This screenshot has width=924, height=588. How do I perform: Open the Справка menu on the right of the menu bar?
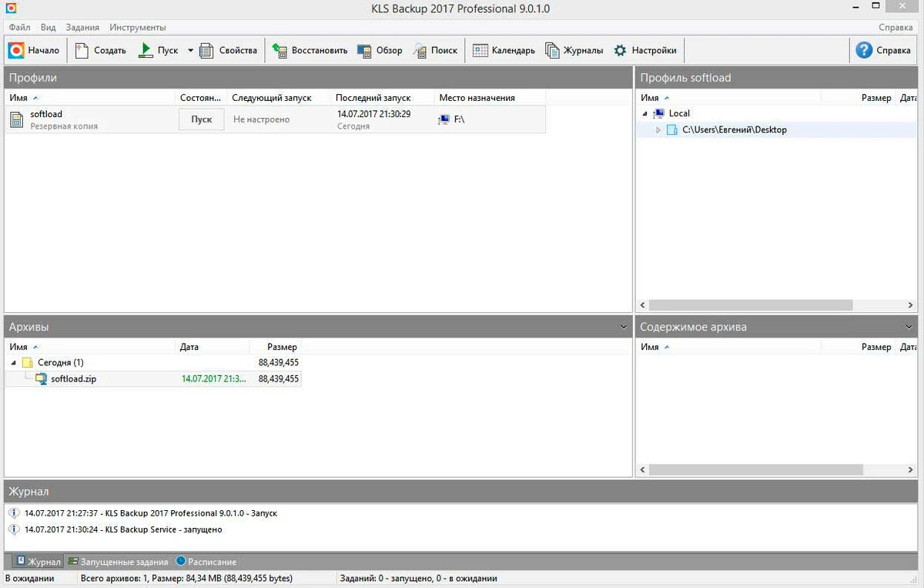point(896,27)
